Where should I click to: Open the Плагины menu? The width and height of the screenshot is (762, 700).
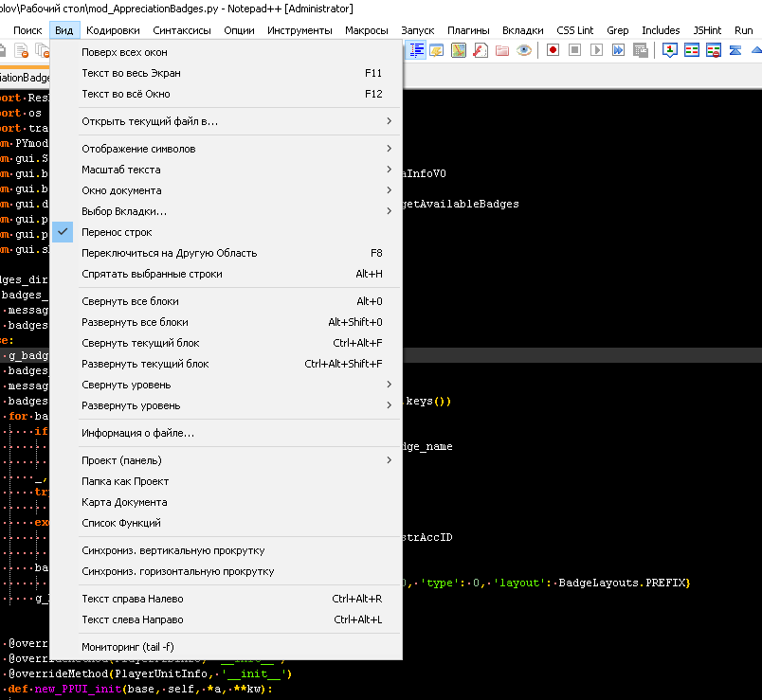468,30
